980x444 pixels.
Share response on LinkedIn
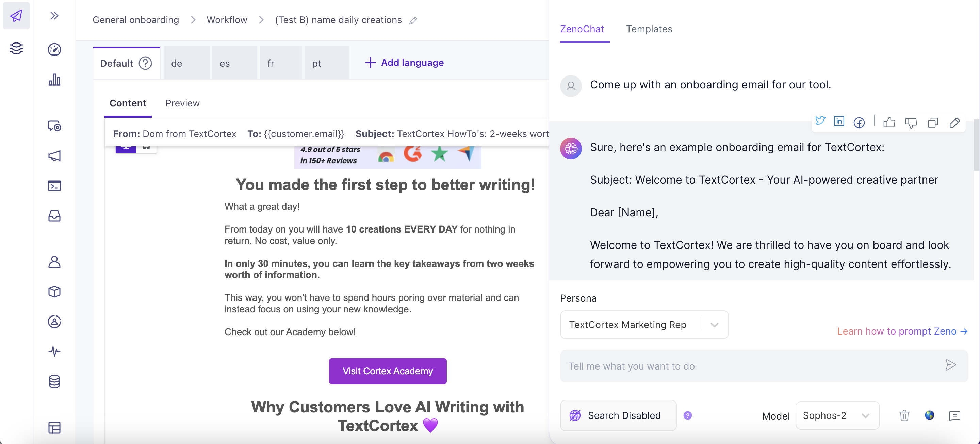coord(839,122)
